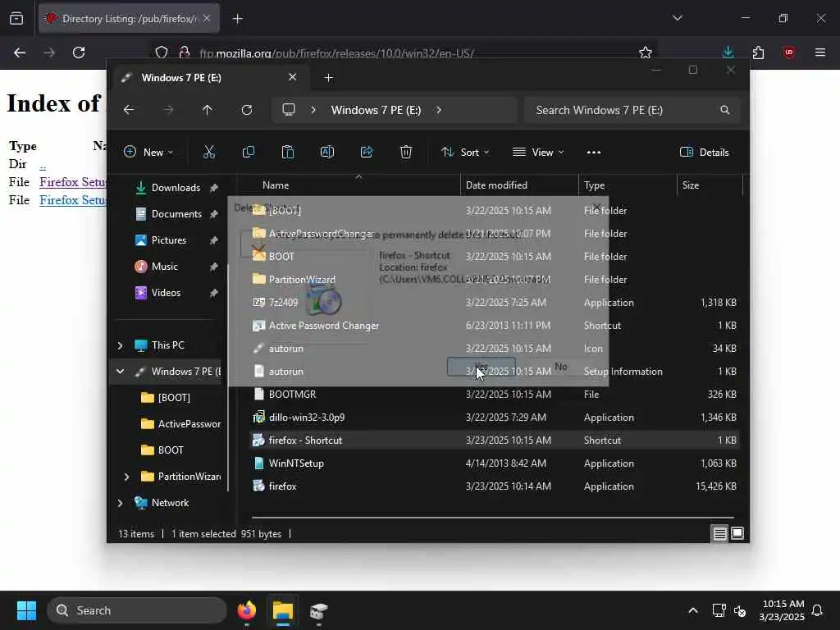Click Yes in the delete shortcut dialog
Viewport: 840px width, 630px height.
[481, 367]
